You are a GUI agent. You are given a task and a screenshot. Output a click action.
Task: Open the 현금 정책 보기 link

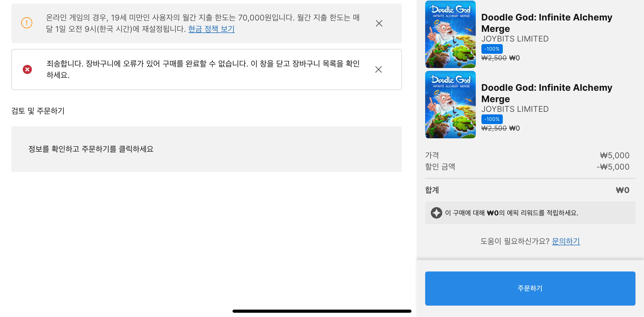click(x=211, y=29)
